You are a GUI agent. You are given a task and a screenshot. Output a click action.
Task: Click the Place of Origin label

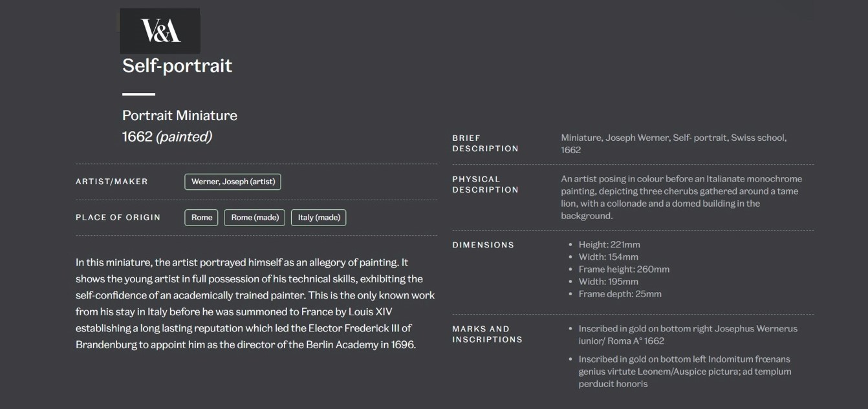[x=118, y=218]
